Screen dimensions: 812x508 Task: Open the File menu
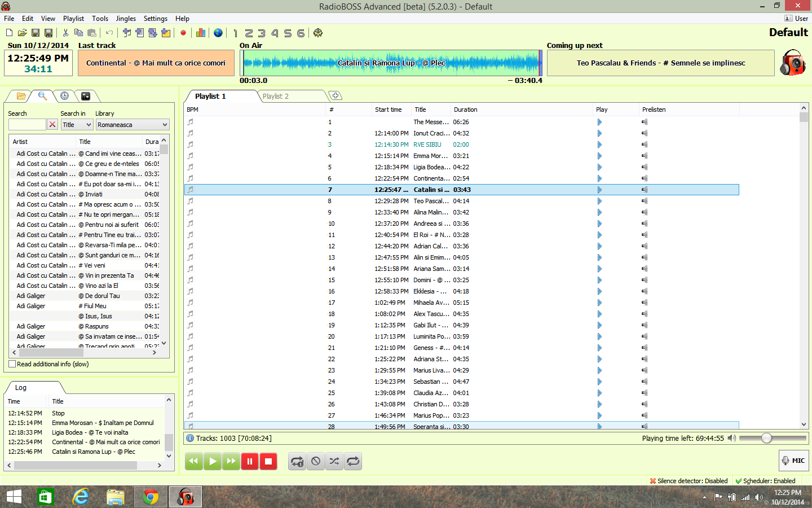tap(9, 19)
